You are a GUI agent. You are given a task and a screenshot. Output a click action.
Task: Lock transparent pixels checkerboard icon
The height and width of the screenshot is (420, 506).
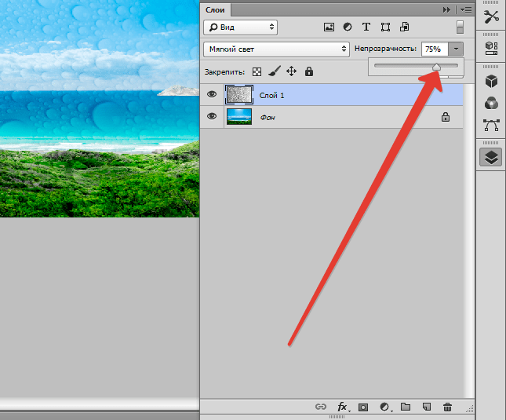coord(257,71)
